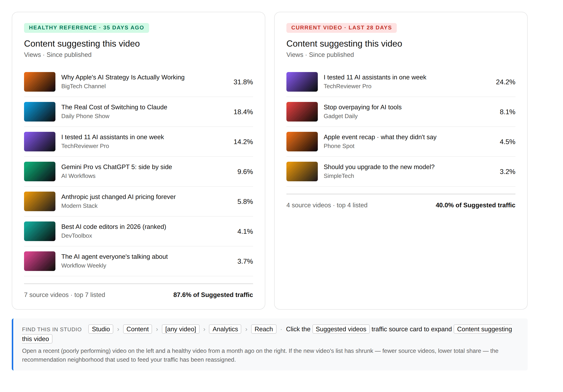The image size is (563, 392).
Task: Click the Reach breadcrumb chip
Action: coord(264,329)
